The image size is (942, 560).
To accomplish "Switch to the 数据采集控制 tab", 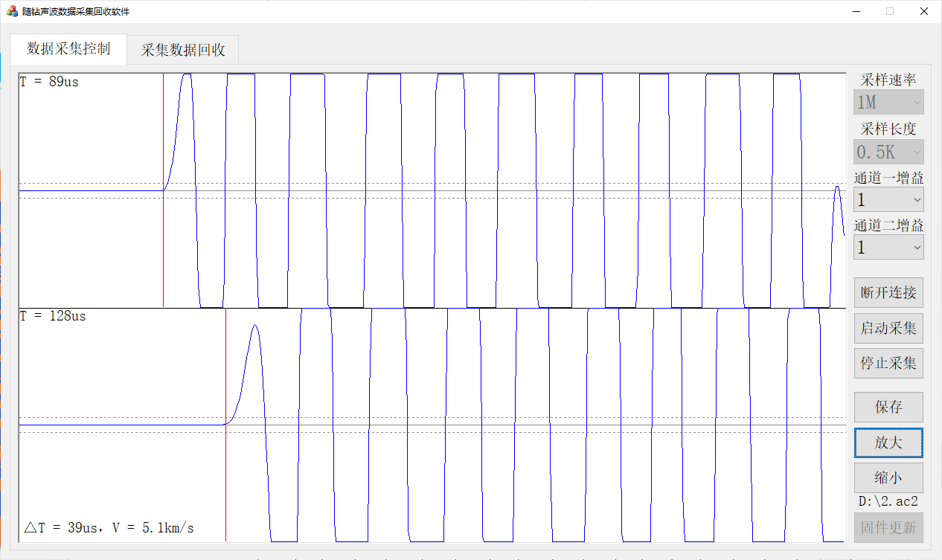I will 68,49.
